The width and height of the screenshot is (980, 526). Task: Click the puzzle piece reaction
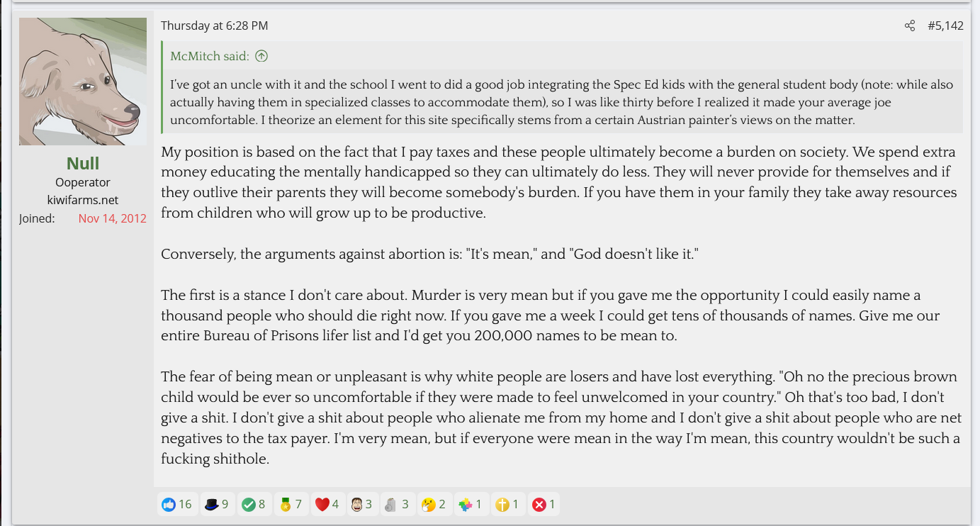471,505
